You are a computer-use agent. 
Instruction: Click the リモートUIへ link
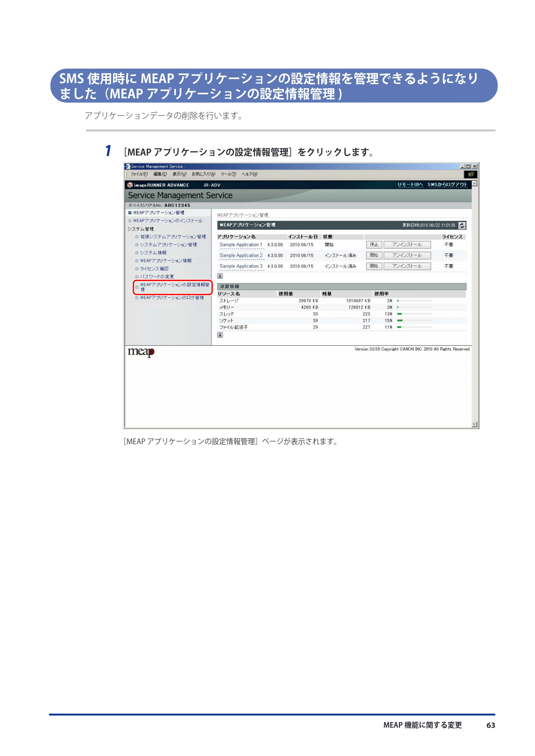pos(410,185)
